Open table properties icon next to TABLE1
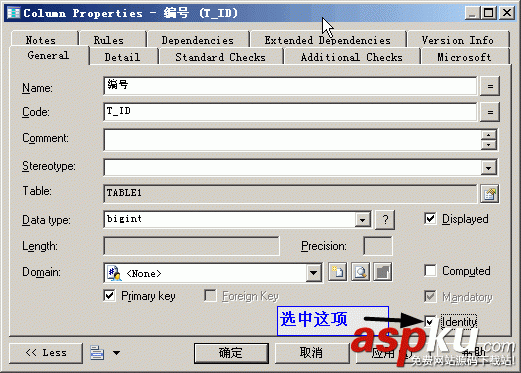521x373 pixels. (x=489, y=194)
